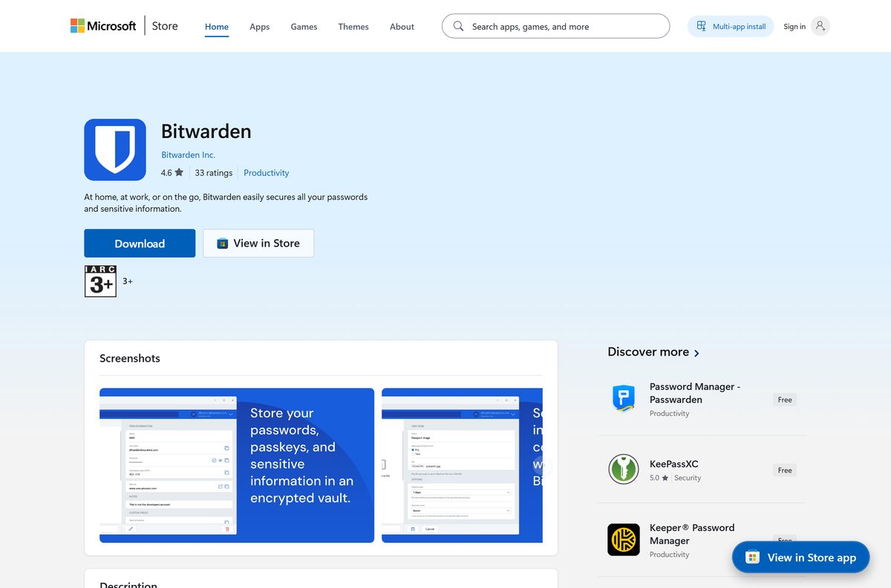Click the Keeper Password Manager icon
The height and width of the screenshot is (588, 891).
624,540
